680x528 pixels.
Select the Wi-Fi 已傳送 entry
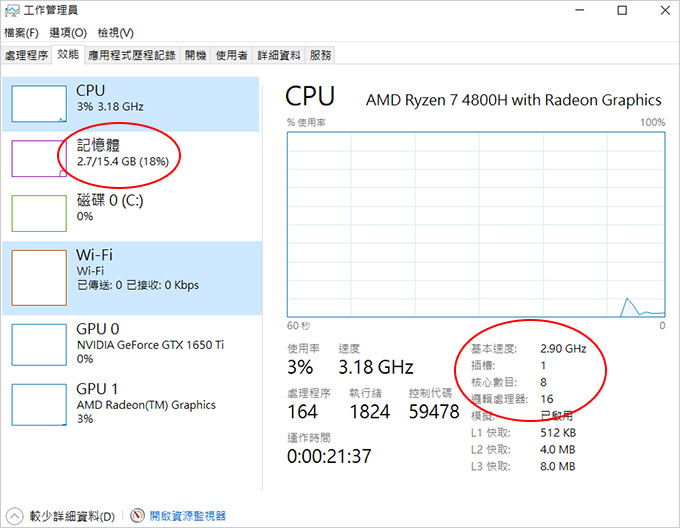point(131,278)
